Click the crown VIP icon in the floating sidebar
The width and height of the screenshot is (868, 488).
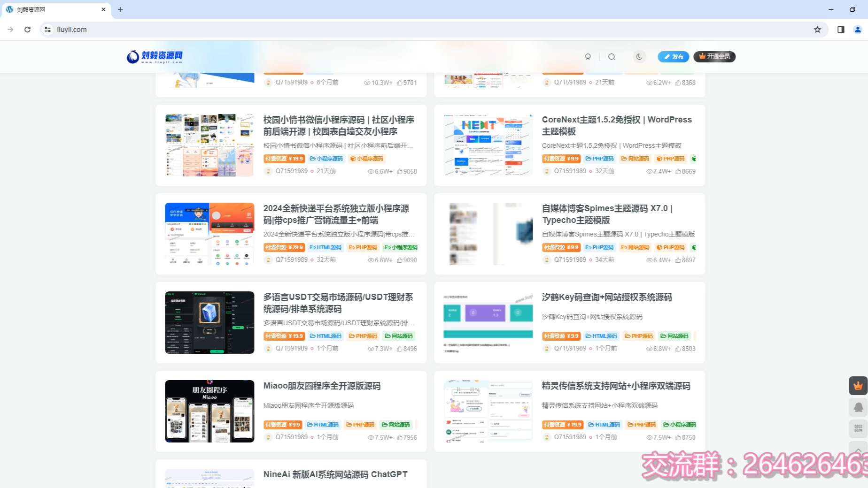point(858,386)
